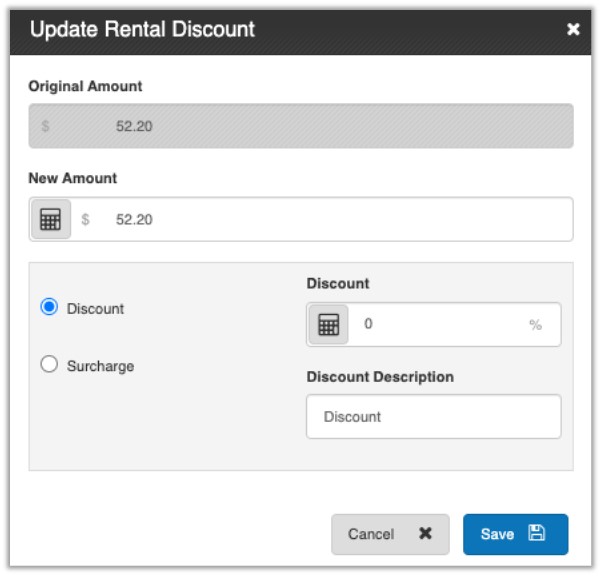Close the Update Rental Discount dialog
This screenshot has width=602, height=576.
573,30
